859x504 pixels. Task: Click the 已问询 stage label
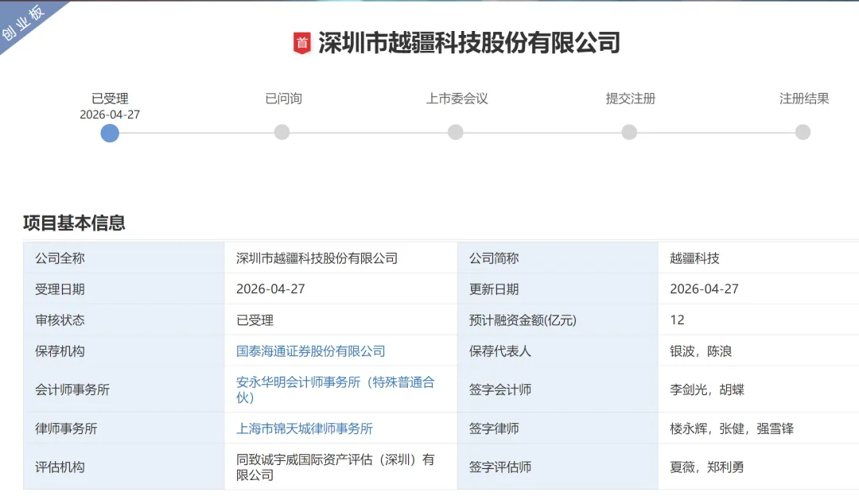[283, 99]
